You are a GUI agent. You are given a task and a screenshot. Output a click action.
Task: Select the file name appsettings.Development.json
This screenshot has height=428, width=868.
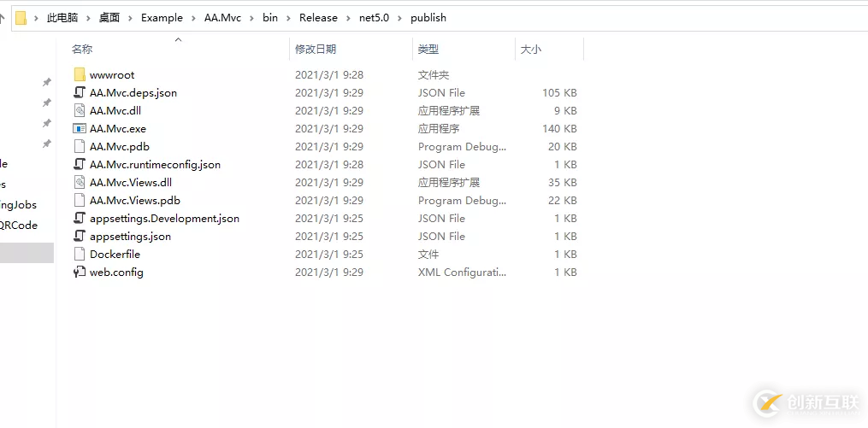coord(164,219)
